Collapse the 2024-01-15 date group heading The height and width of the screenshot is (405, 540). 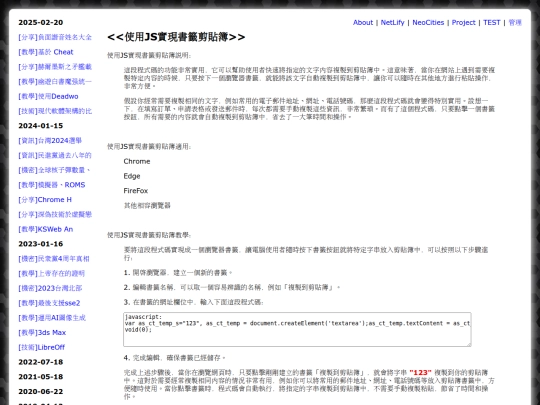pos(41,126)
